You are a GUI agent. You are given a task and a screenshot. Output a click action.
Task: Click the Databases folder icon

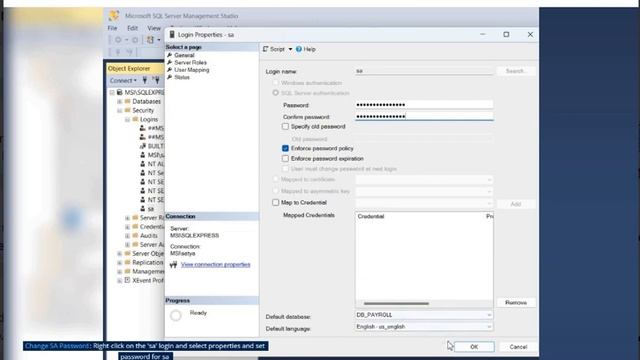pyautogui.click(x=127, y=101)
